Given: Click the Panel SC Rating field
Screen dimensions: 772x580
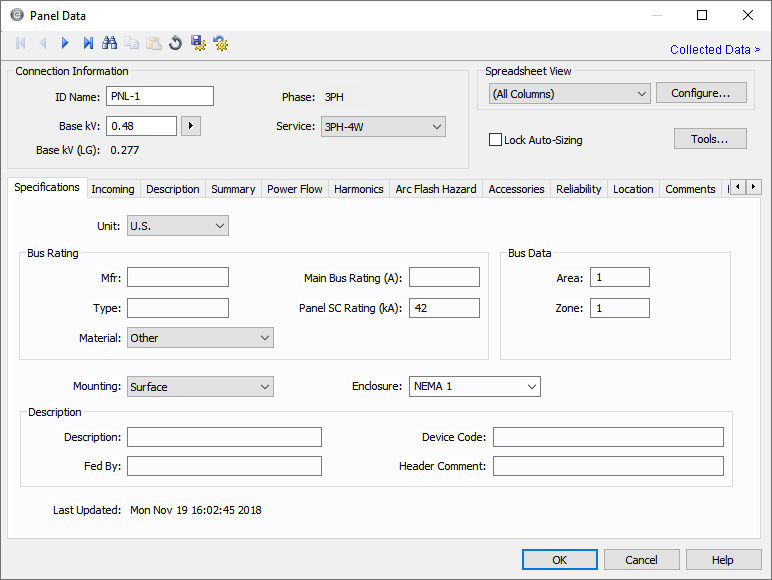Looking at the screenshot, I should (444, 308).
